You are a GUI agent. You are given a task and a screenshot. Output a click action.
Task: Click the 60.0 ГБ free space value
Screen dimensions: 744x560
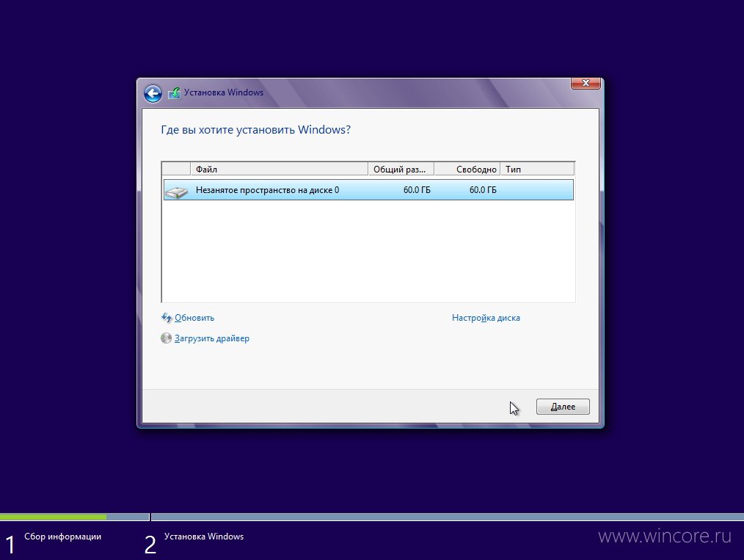click(483, 190)
